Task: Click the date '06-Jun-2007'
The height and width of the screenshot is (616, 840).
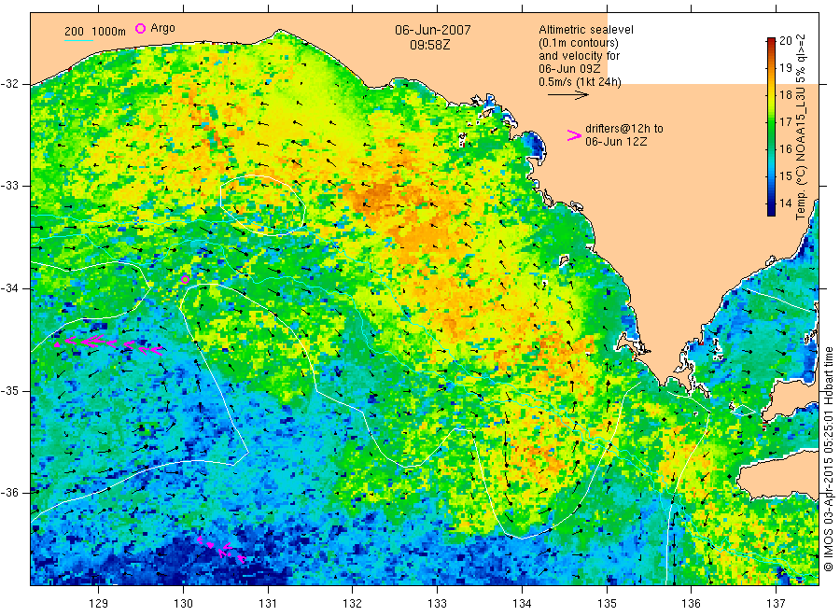Action: pos(433,30)
